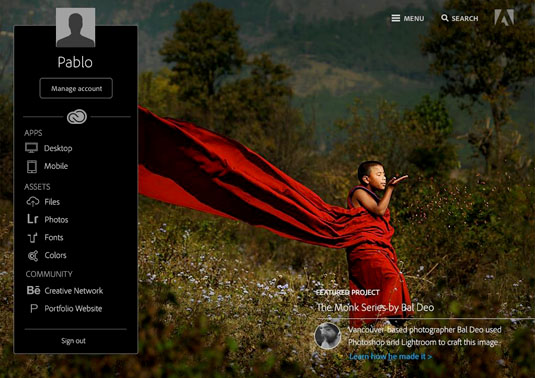
Task: Click the Manage account button
Action: pos(76,88)
